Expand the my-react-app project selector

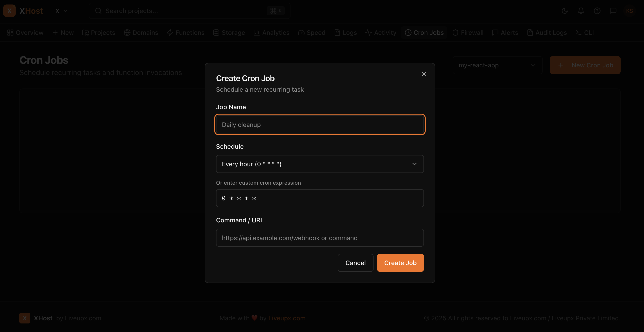coord(498,65)
